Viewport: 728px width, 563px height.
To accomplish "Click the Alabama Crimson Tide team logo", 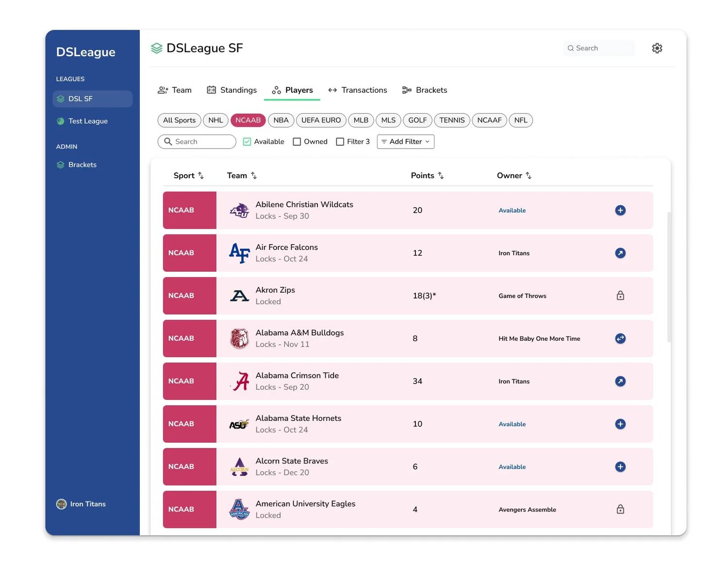I will [239, 381].
